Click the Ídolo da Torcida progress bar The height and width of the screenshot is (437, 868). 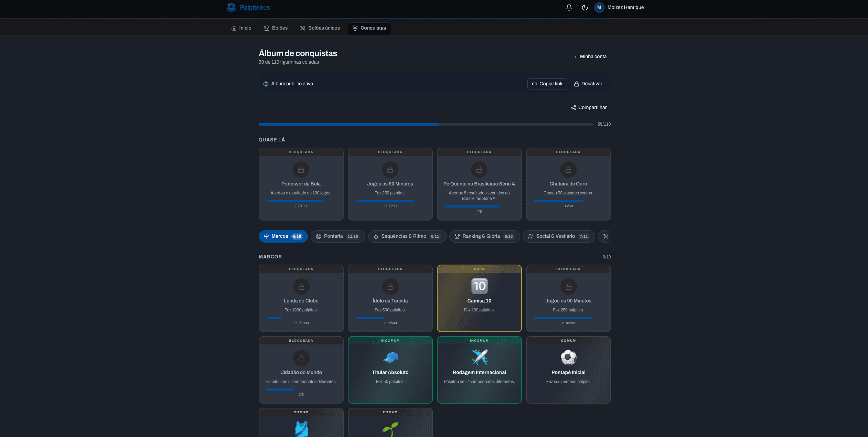pos(390,318)
